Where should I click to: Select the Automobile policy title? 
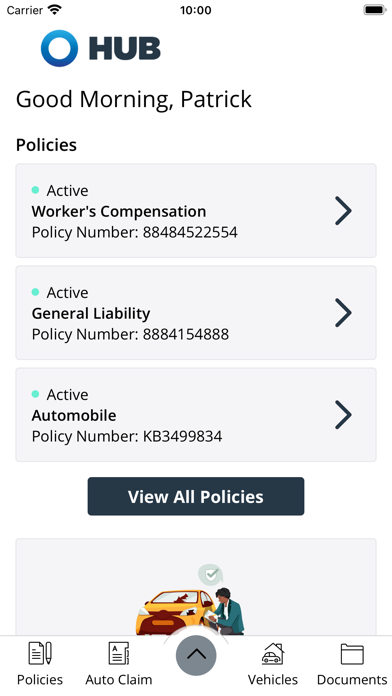coord(74,415)
